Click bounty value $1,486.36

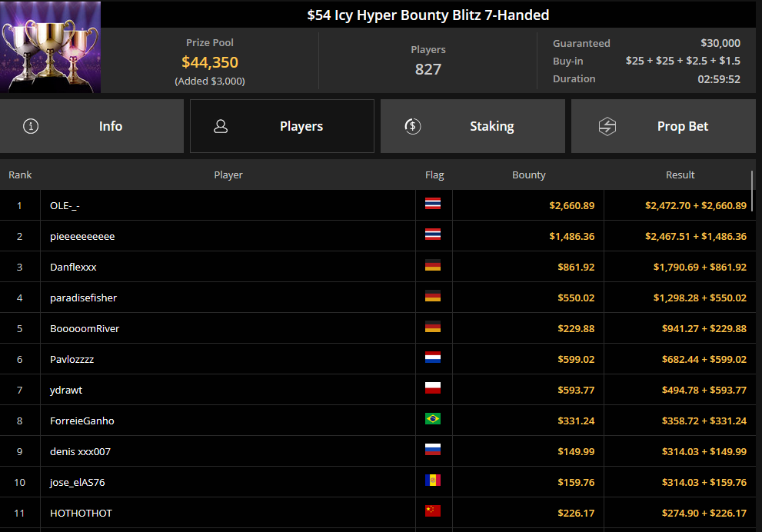pos(571,237)
